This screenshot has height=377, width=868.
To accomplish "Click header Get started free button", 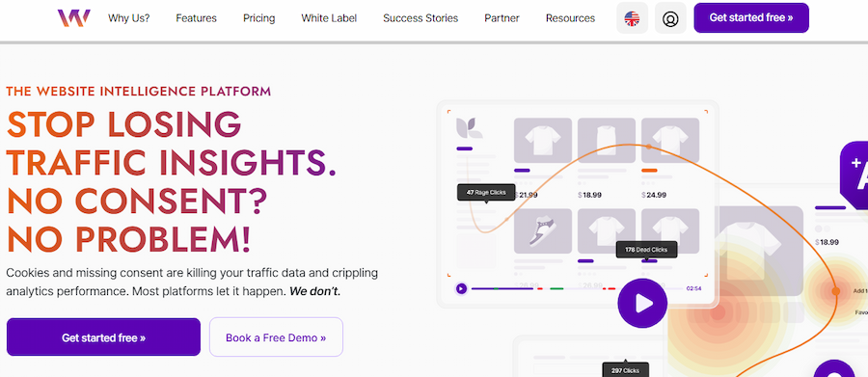I will click(x=751, y=17).
